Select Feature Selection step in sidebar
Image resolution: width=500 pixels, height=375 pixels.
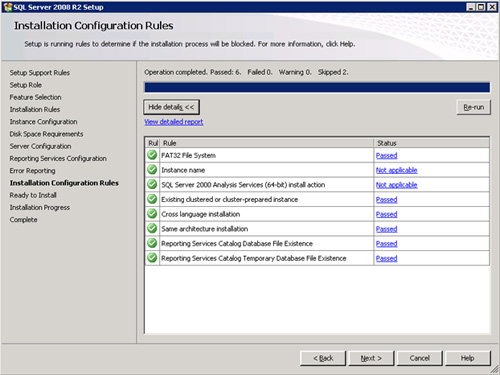tap(35, 97)
